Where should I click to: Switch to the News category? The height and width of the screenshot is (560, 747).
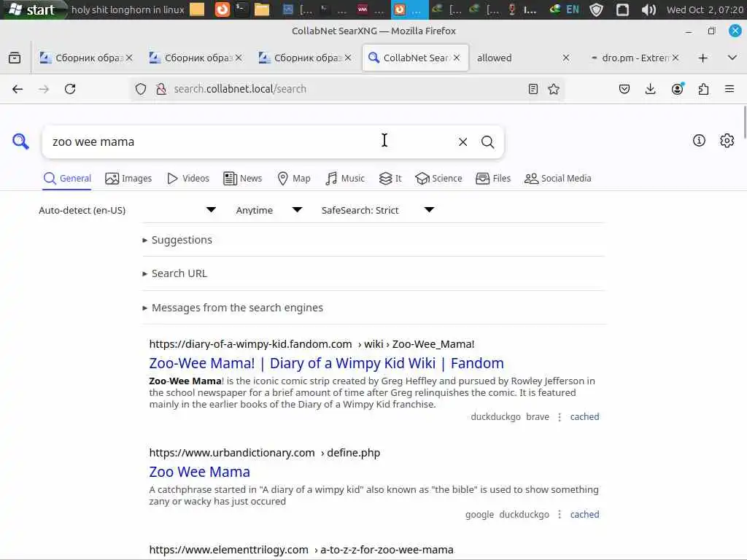242,179
